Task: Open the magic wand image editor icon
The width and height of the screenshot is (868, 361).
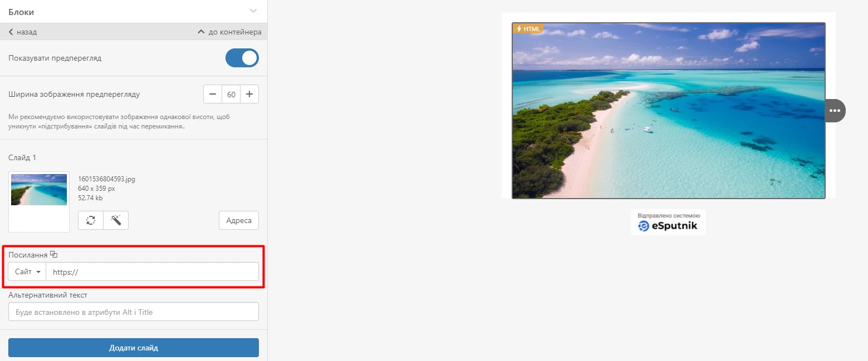Action: 116,220
